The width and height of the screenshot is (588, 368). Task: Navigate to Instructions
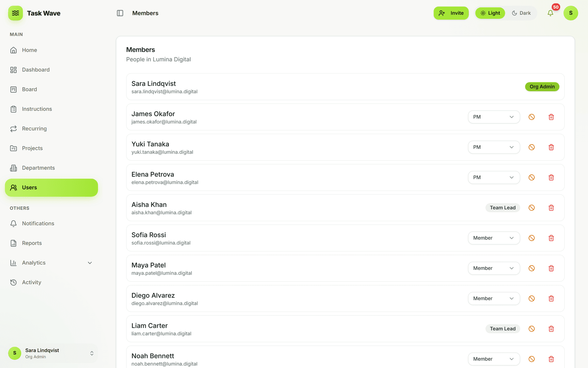click(x=51, y=109)
